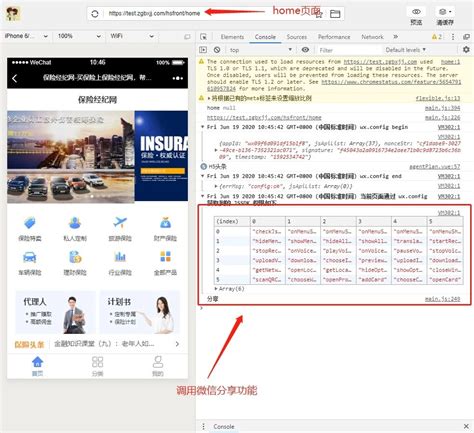Open the main.js:248 source link
This screenshot has height=433, width=474.
point(442,299)
